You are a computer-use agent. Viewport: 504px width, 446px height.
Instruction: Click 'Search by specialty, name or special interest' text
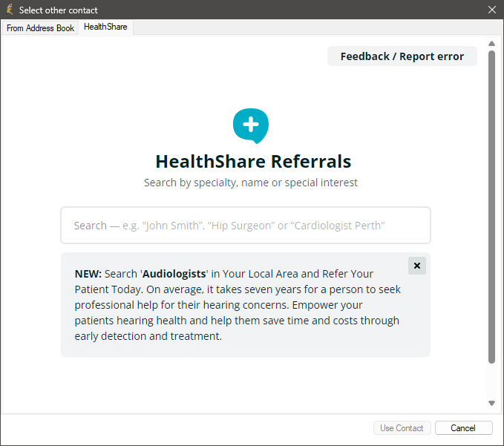[x=251, y=183]
